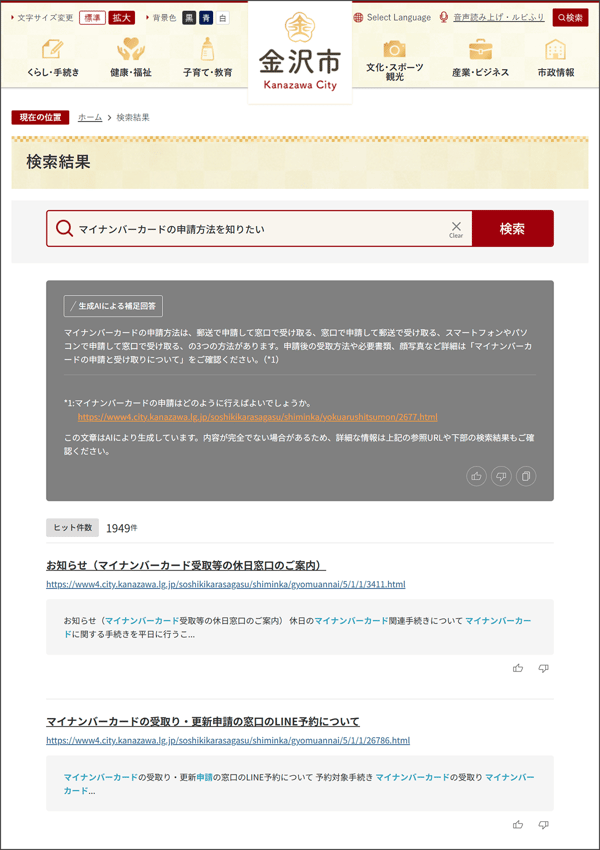The width and height of the screenshot is (600, 850).
Task: Click the 現在の位置 label
Action: (40, 118)
